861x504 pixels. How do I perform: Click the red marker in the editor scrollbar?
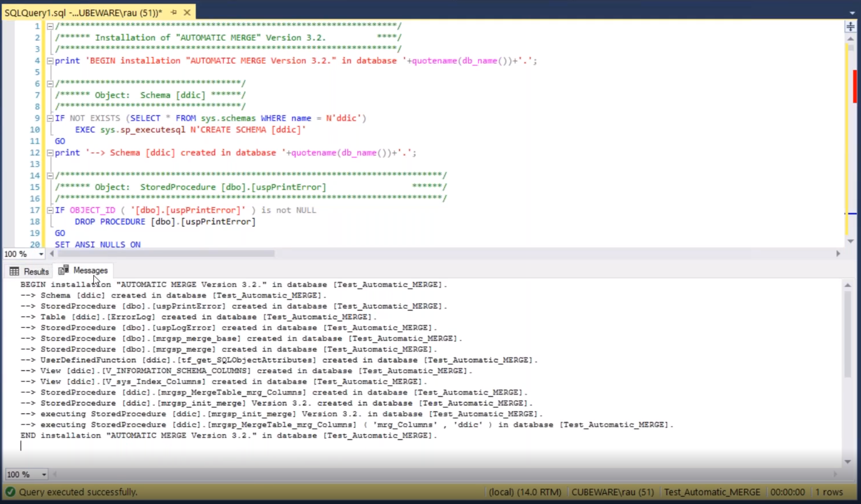(855, 87)
